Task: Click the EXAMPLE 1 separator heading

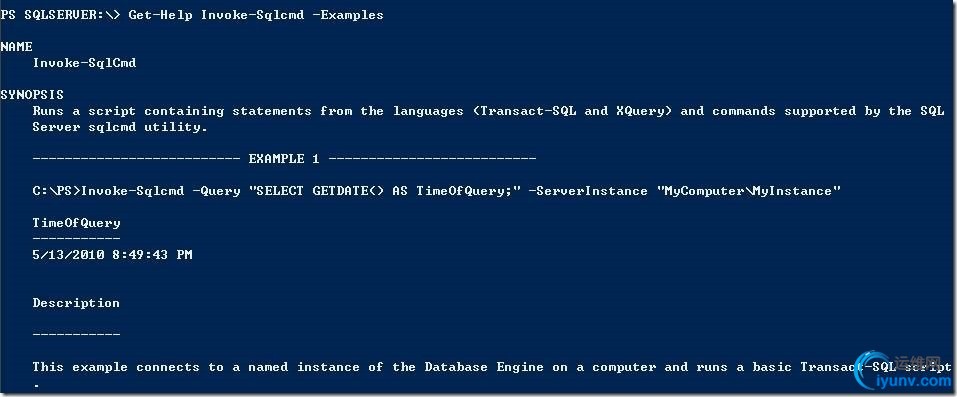Action: pyautogui.click(x=284, y=159)
